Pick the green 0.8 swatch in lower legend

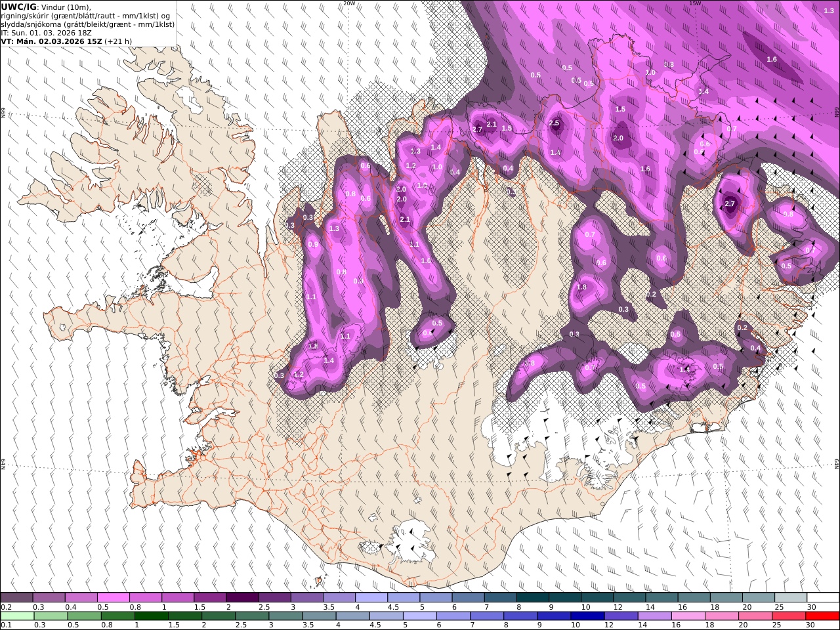(x=117, y=616)
